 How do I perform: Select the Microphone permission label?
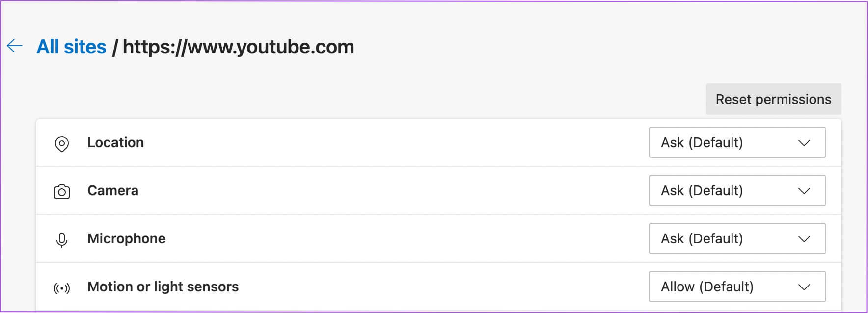coord(127,239)
